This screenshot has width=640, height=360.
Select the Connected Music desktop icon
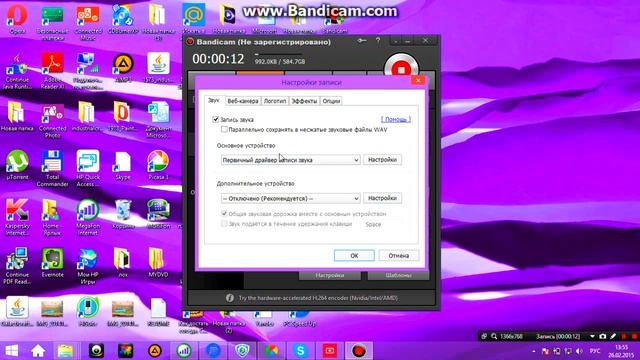(x=88, y=23)
